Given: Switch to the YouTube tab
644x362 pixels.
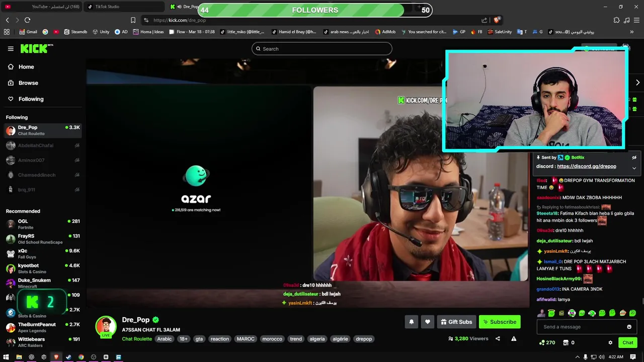Looking at the screenshot, I should point(42,7).
